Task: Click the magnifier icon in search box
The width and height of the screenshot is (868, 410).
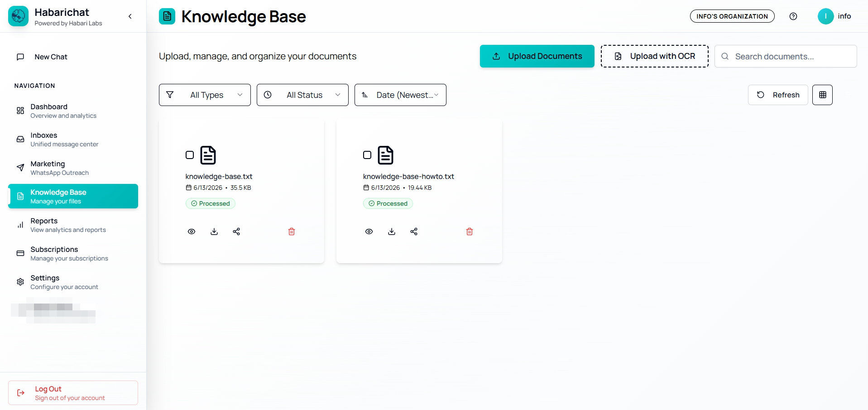Action: click(x=725, y=56)
